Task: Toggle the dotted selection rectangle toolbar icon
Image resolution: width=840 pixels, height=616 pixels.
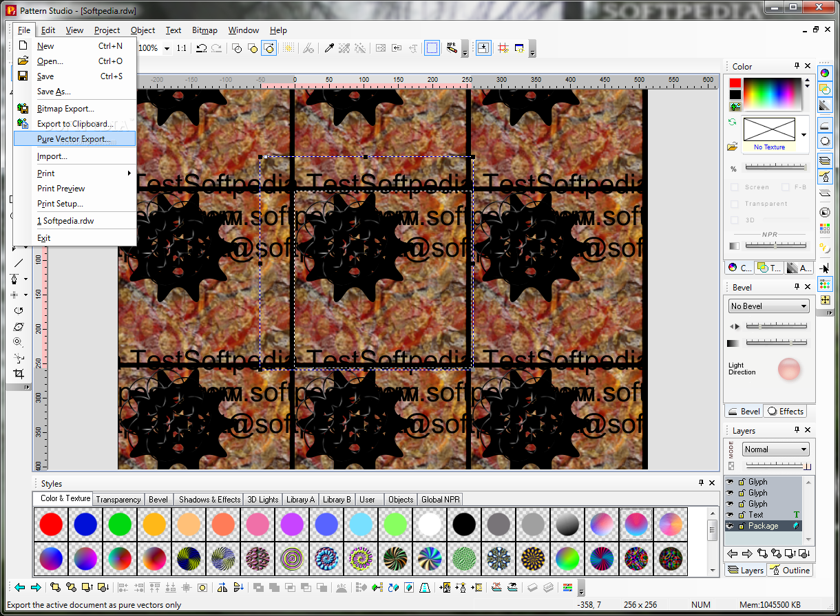Action: (x=432, y=48)
